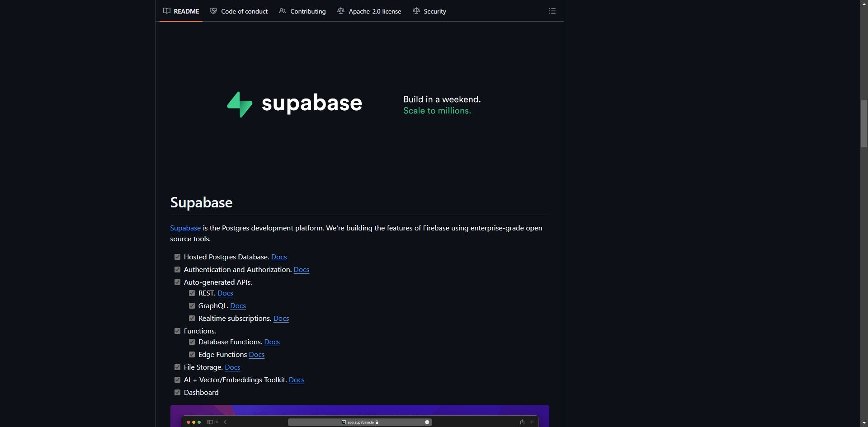Open the README outline icon

[552, 11]
